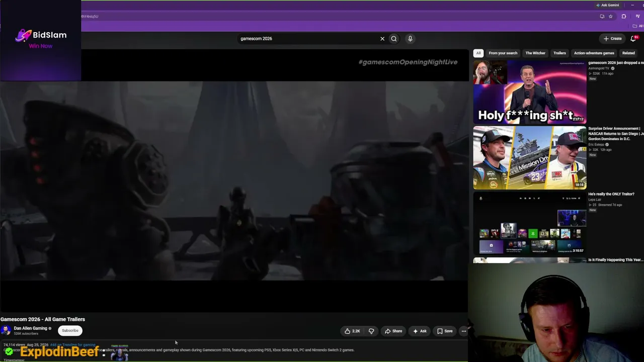Open Dan Allen Gaming channel name
The image size is (644, 362).
(x=30, y=328)
